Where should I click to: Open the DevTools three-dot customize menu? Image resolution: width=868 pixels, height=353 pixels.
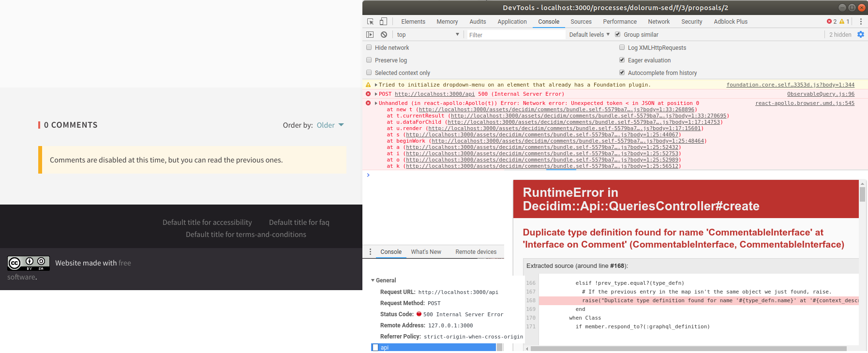861,22
